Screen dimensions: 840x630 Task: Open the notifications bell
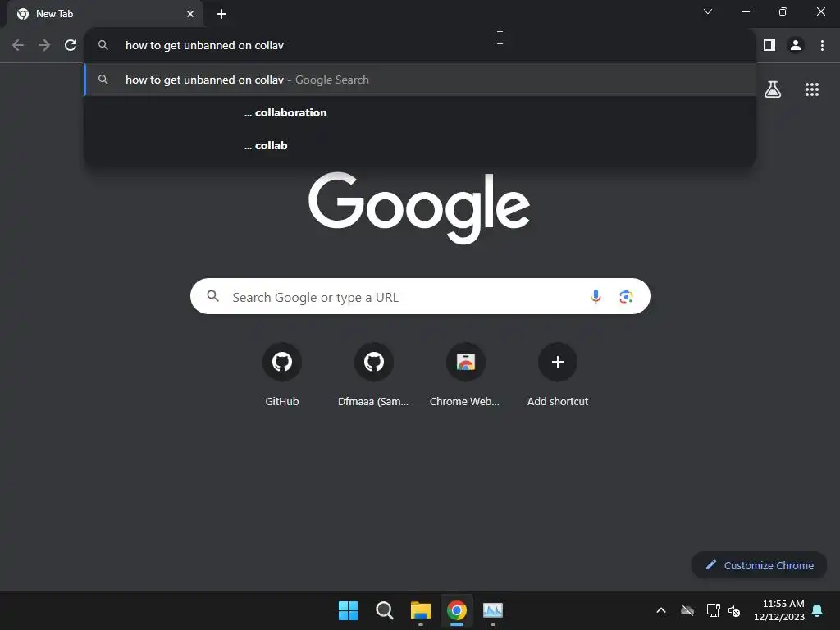[818, 610]
